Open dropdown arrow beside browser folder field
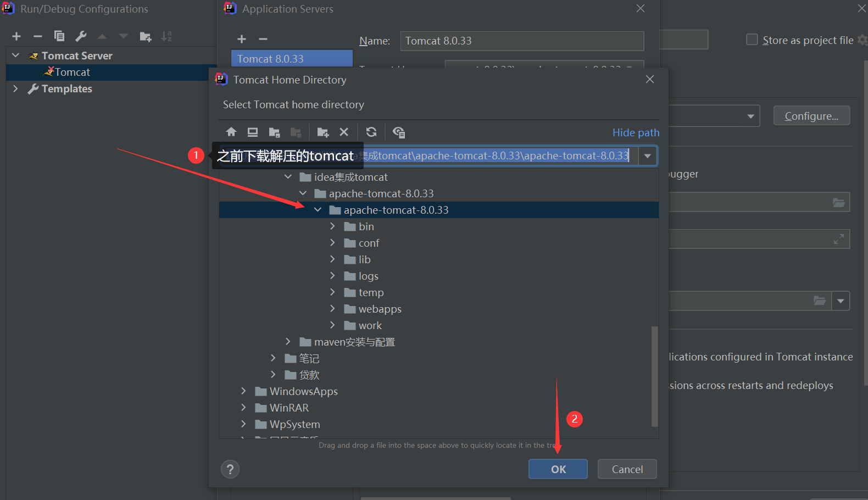This screenshot has width=868, height=500. coord(841,301)
